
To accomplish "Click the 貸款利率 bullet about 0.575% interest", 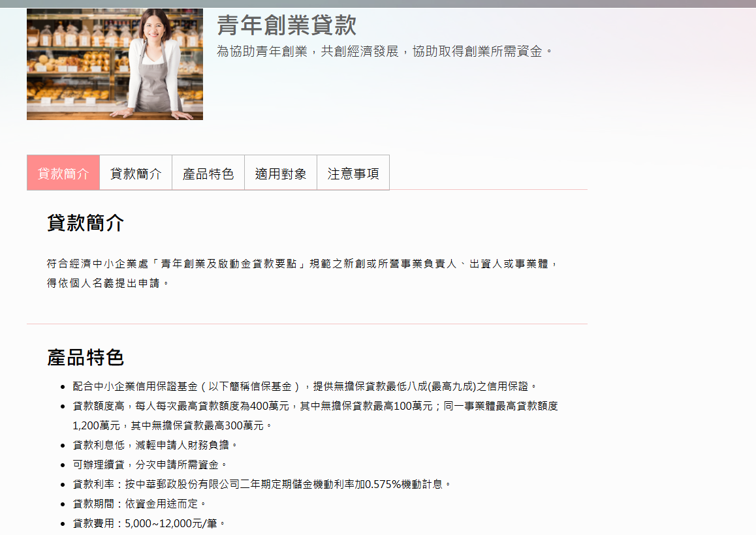I will click(262, 484).
